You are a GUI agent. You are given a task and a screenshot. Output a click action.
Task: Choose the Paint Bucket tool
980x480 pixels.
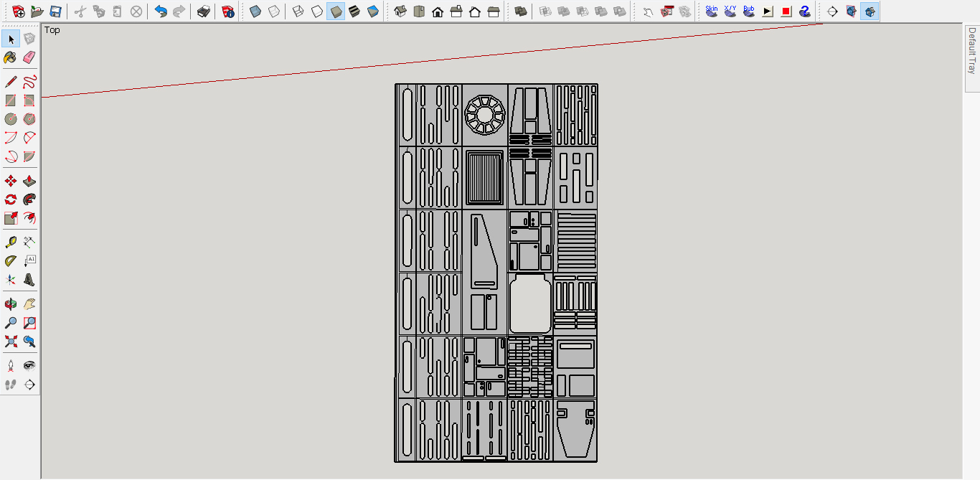(11, 57)
